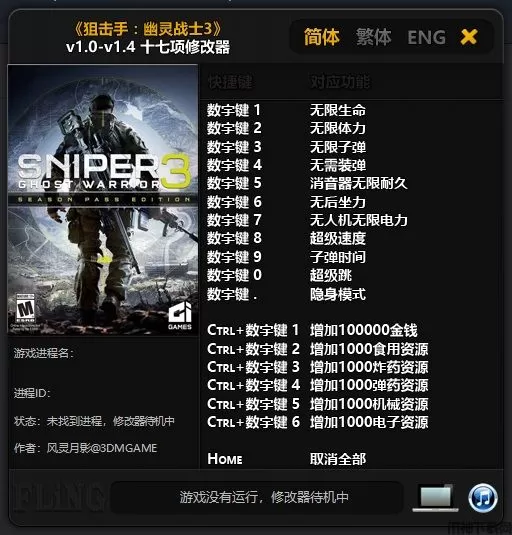Click the author credit 风灵月影@3DMGAME
This screenshot has width=512, height=535.
[x=102, y=448]
